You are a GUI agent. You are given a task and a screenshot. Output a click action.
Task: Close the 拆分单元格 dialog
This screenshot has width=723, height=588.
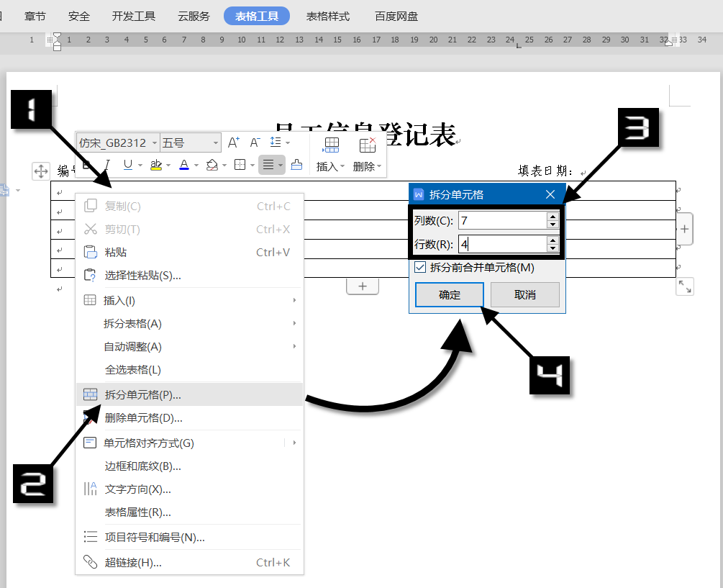click(550, 194)
